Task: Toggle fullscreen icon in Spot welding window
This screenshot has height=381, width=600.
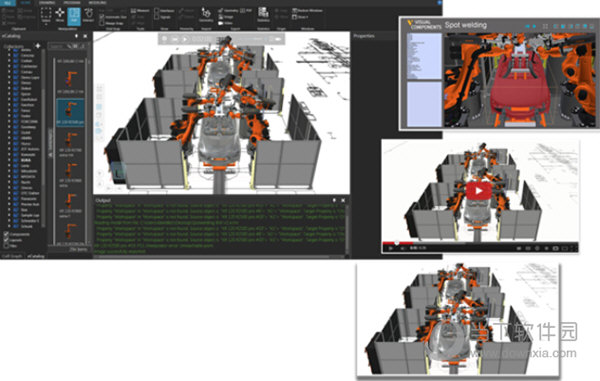Action: tap(545, 26)
